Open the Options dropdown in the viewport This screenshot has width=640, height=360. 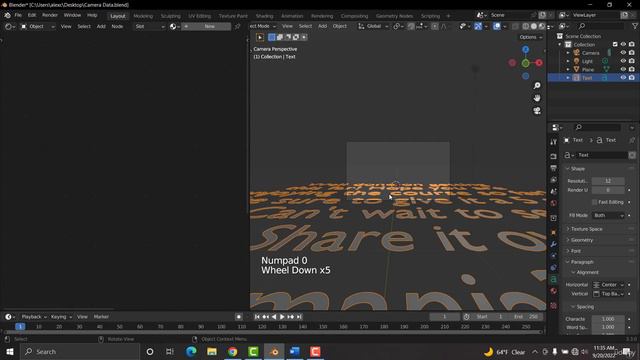(x=531, y=37)
